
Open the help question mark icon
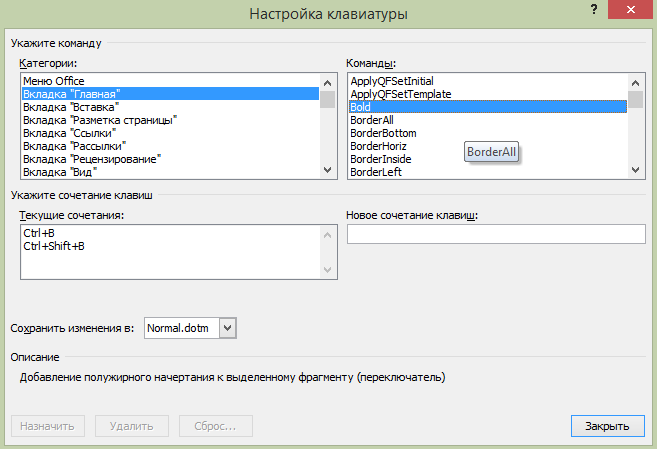594,9
